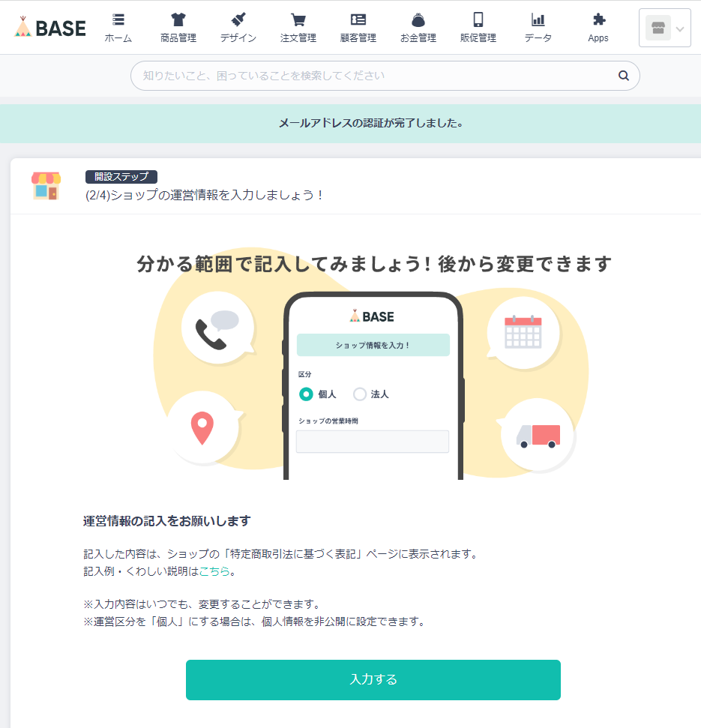The height and width of the screenshot is (728, 701).
Task: Open the こちら explanation link
Action: [x=214, y=571]
